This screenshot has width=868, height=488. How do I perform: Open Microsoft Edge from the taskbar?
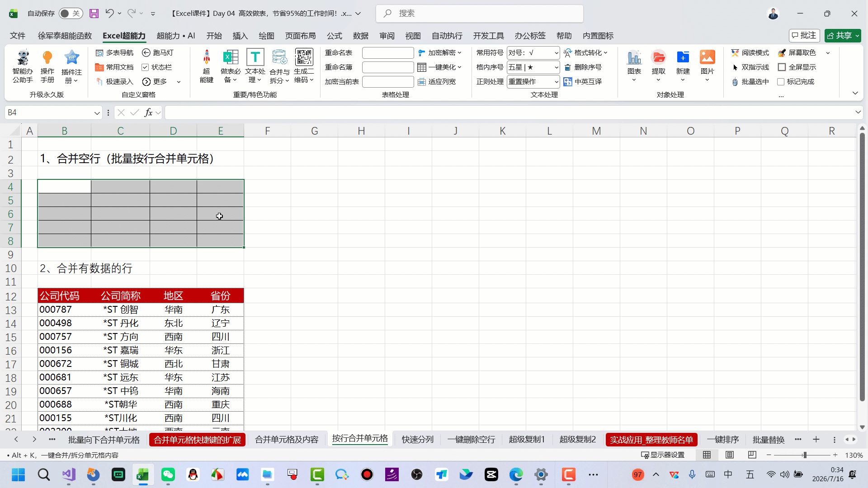pos(516,474)
